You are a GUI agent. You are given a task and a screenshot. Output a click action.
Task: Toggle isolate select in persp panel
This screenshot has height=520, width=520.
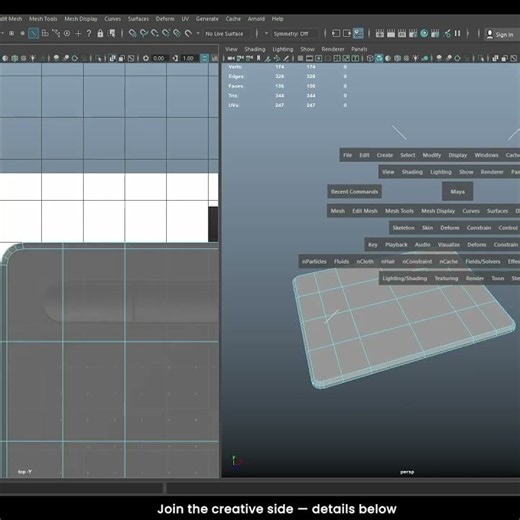pyautogui.click(x=481, y=59)
